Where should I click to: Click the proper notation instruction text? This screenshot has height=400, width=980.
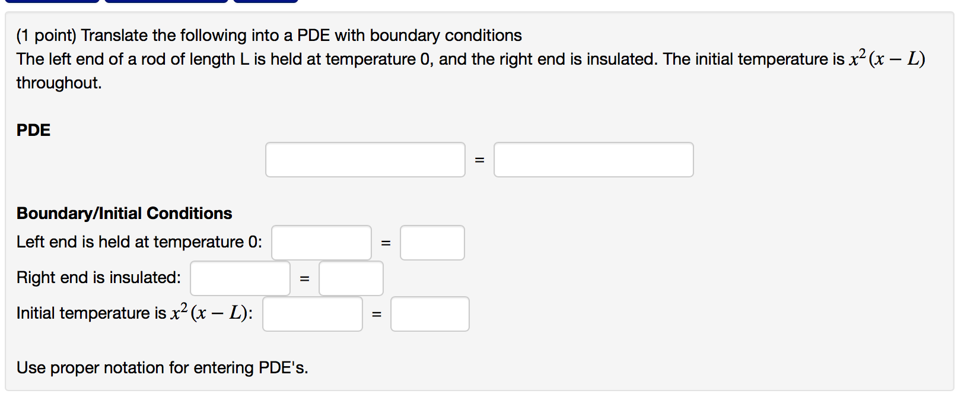click(163, 367)
